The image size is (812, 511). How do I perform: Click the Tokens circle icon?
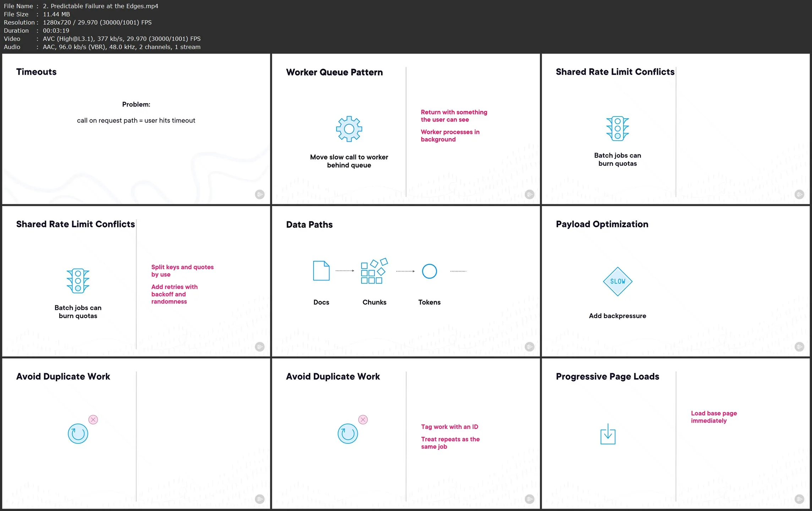(429, 271)
